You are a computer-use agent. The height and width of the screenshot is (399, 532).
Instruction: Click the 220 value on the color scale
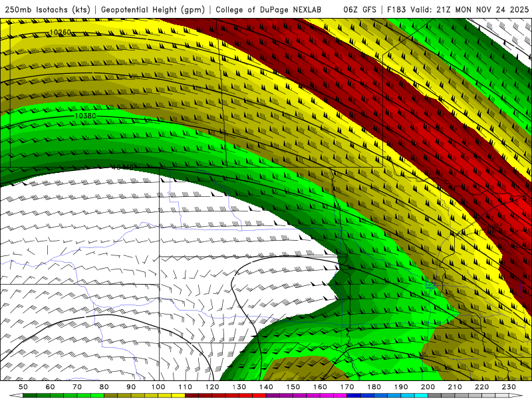coord(481,387)
